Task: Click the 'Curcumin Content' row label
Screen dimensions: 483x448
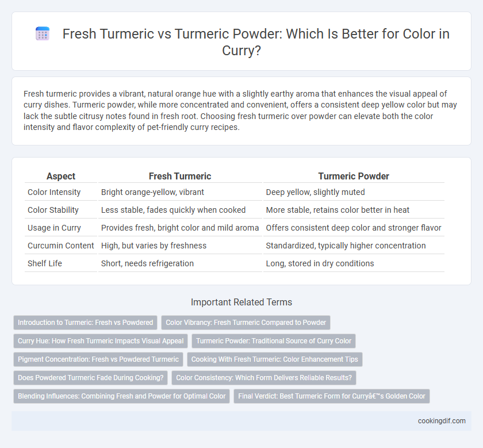Action: pos(61,246)
